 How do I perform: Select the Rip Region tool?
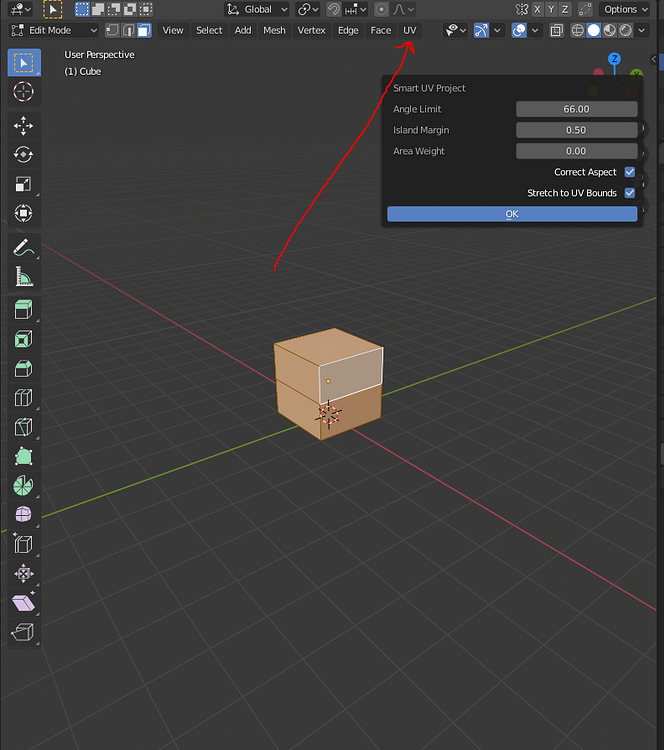24,631
